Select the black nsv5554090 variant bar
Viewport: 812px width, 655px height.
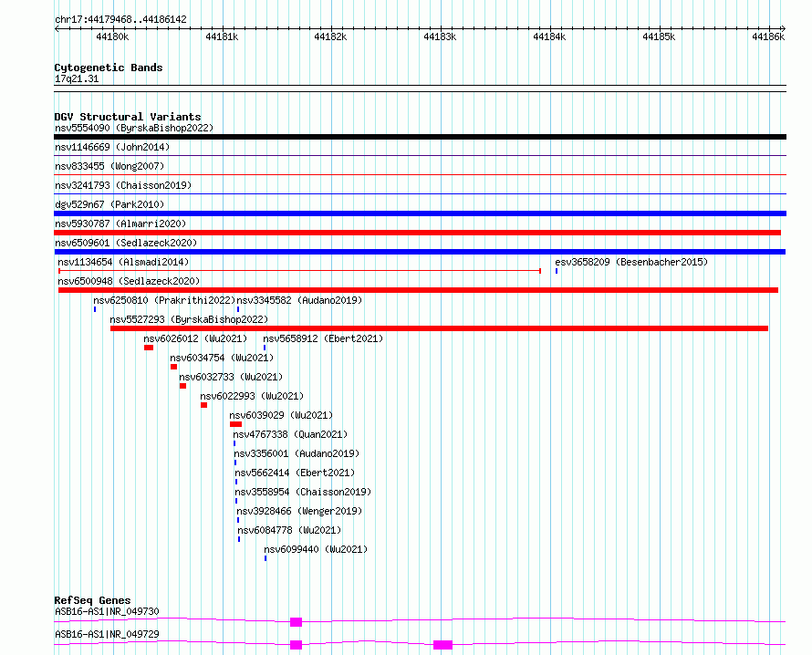tap(420, 137)
